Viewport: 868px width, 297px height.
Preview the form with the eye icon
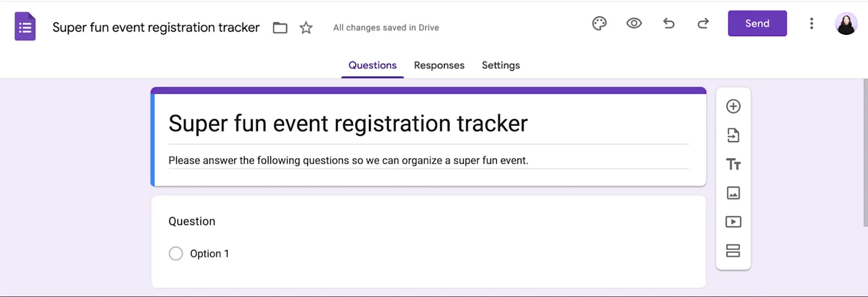634,24
